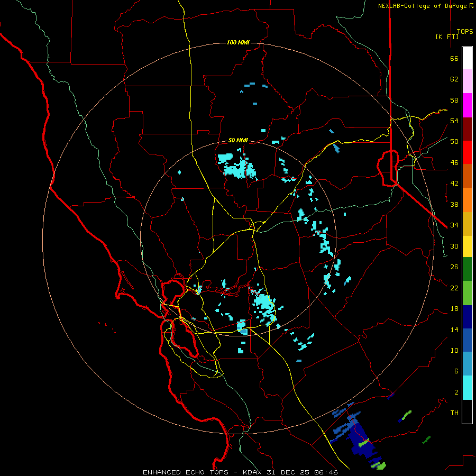This screenshot has width=476, height=476.
Task: Click the black TH threshold swatch
Action: pyautogui.click(x=467, y=411)
